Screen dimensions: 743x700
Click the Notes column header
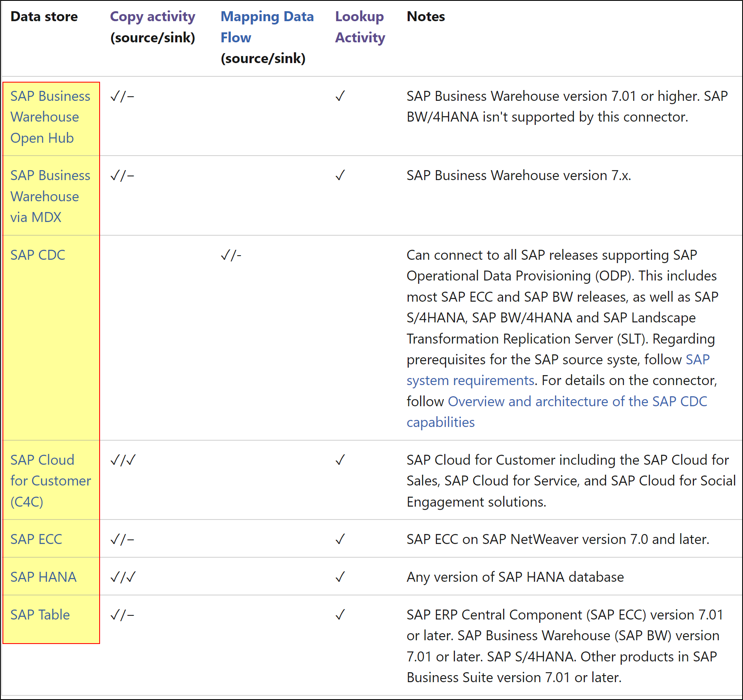pyautogui.click(x=426, y=17)
